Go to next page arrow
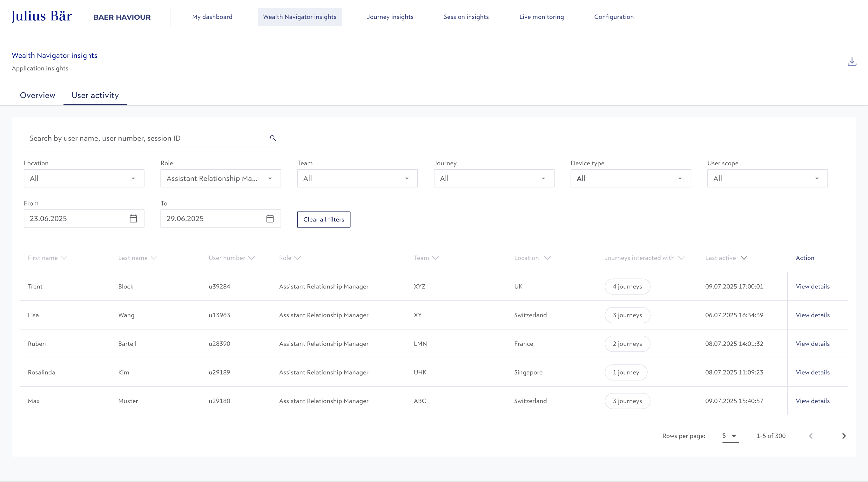The height and width of the screenshot is (482, 868). [x=844, y=436]
